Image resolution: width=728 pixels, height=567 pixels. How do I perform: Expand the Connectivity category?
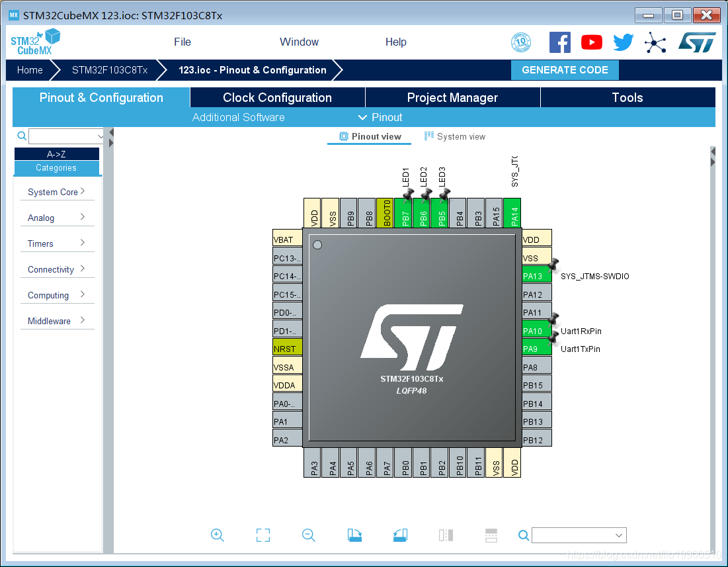click(57, 269)
